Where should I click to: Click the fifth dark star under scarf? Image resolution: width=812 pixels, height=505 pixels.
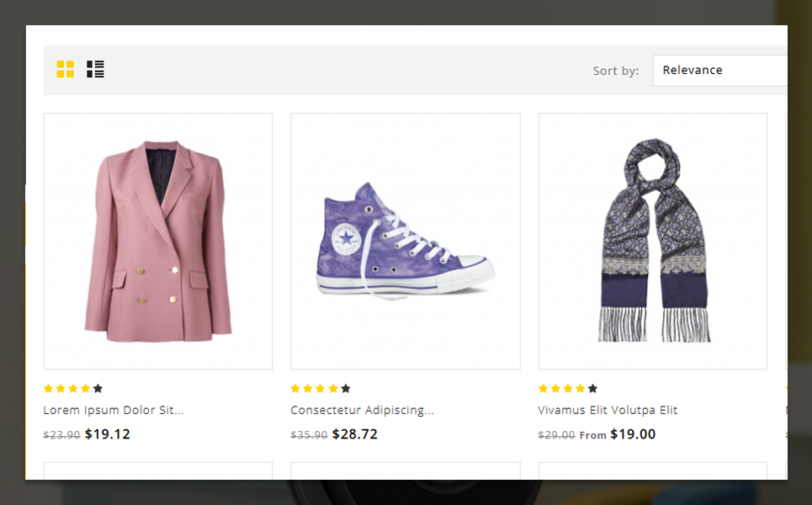tap(593, 389)
